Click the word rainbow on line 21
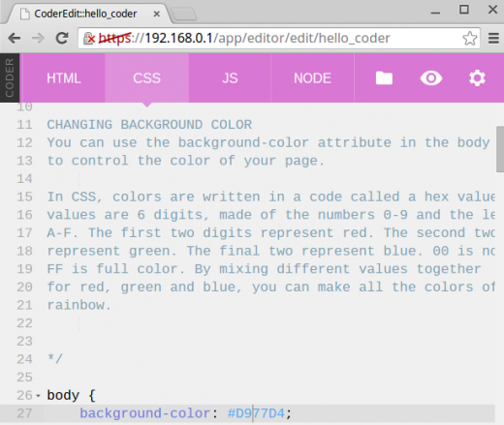 (x=76, y=305)
